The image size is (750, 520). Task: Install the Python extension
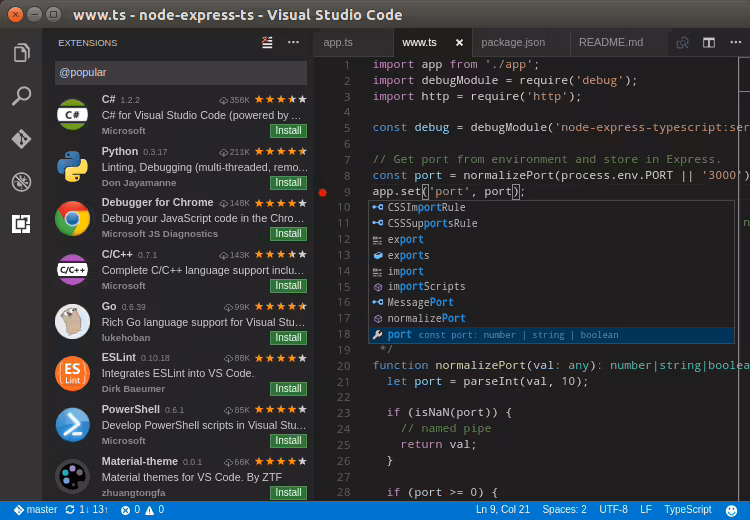pyautogui.click(x=288, y=183)
